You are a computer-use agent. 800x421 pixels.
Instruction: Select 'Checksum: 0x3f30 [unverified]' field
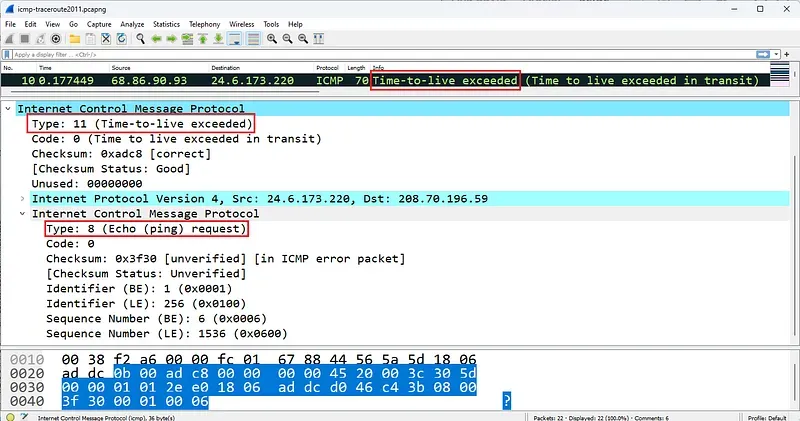[226, 259]
